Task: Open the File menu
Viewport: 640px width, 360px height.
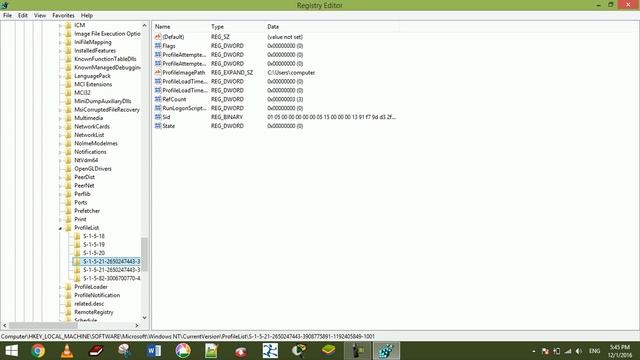Action: [7, 16]
